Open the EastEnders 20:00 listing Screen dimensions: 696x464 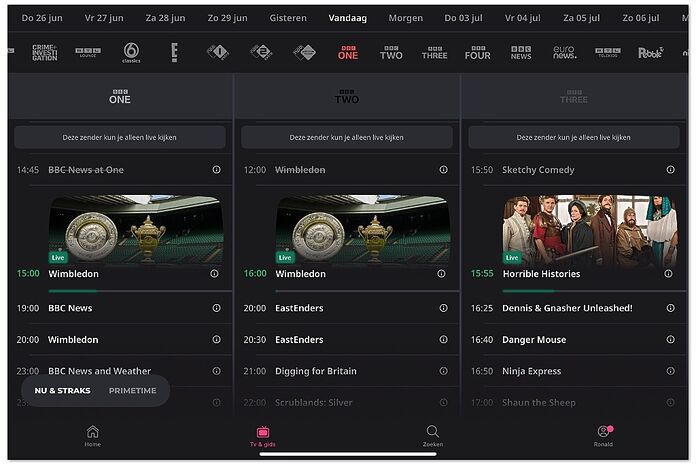tap(347, 308)
